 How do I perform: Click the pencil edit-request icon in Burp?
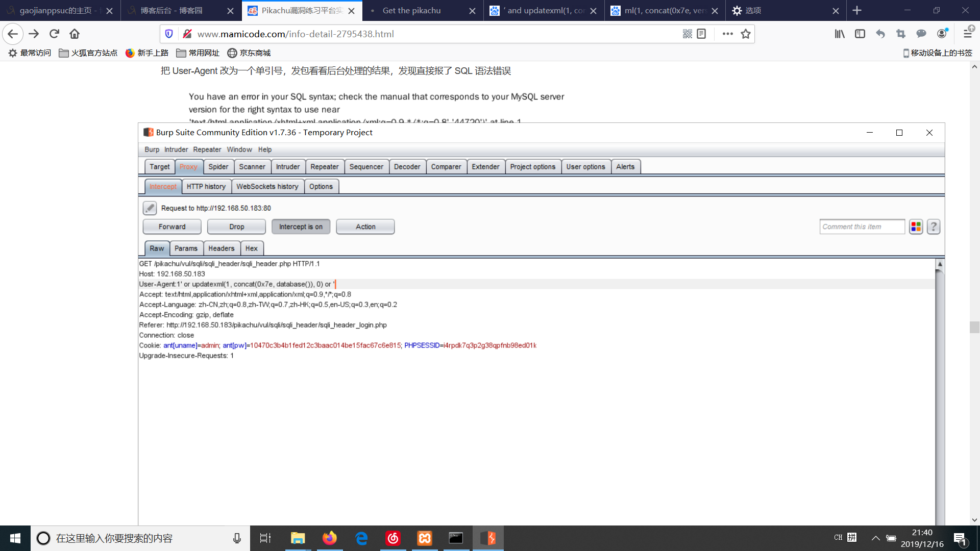[x=150, y=208]
